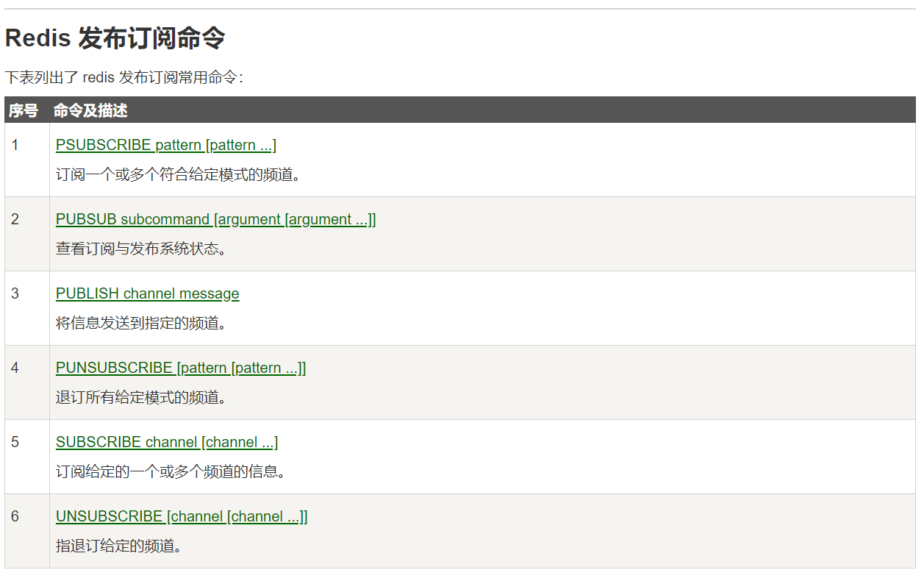Click the description "将信息发送到指定的频道。"
The image size is (924, 581).
point(141,323)
